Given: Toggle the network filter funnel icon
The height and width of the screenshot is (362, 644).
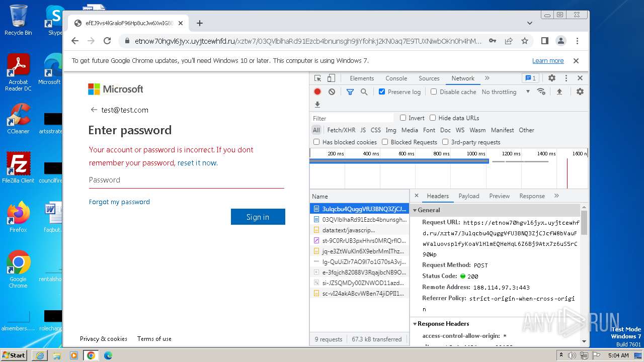Looking at the screenshot, I should pos(350,92).
